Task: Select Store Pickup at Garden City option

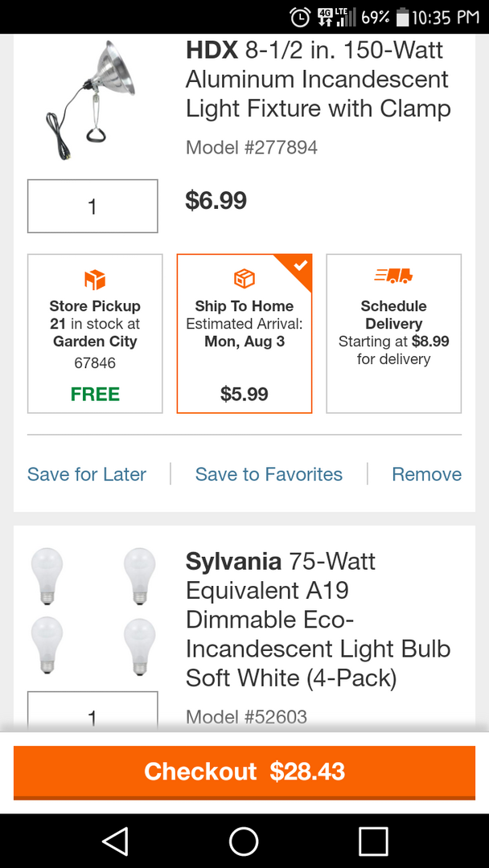Action: 95,334
